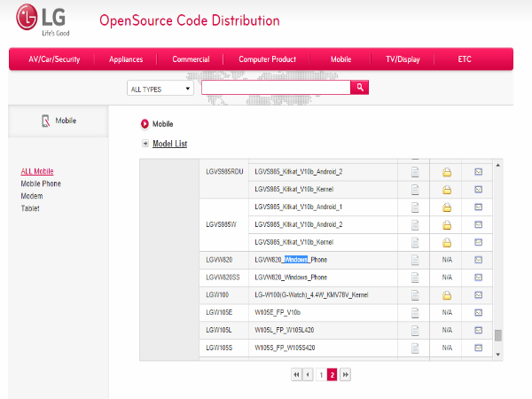Download LG-W100 G-Watch kernel source package

447,293
